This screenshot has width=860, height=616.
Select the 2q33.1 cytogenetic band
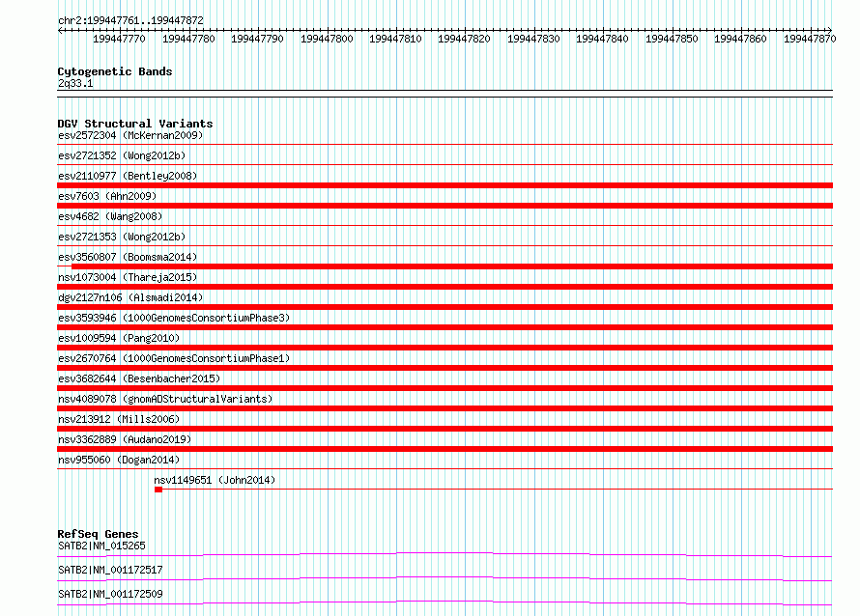(x=75, y=83)
